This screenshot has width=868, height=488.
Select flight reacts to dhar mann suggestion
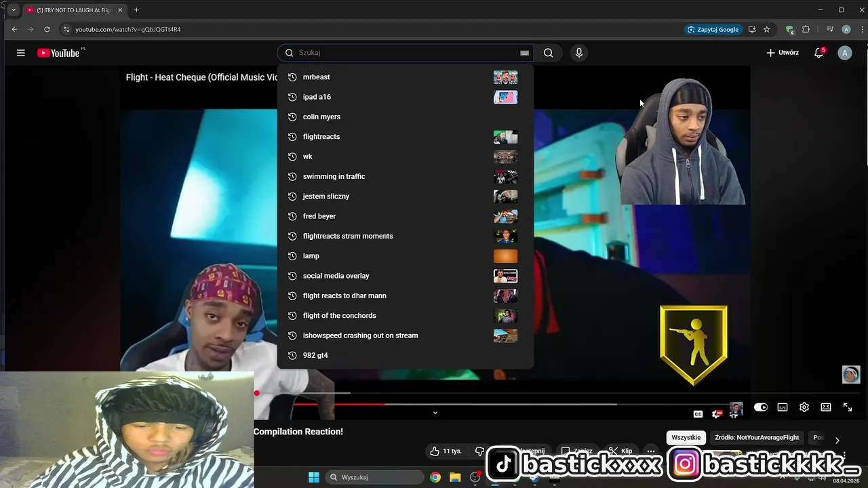pyautogui.click(x=405, y=296)
